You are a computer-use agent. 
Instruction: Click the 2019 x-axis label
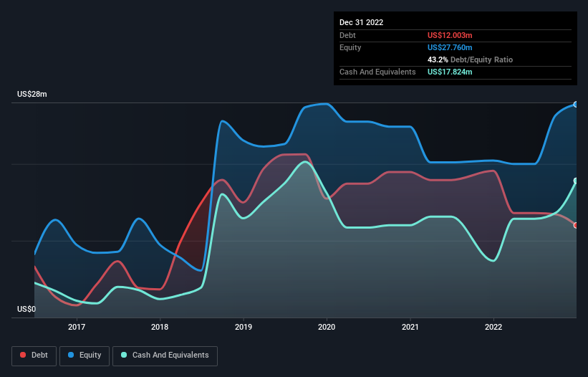244,327
